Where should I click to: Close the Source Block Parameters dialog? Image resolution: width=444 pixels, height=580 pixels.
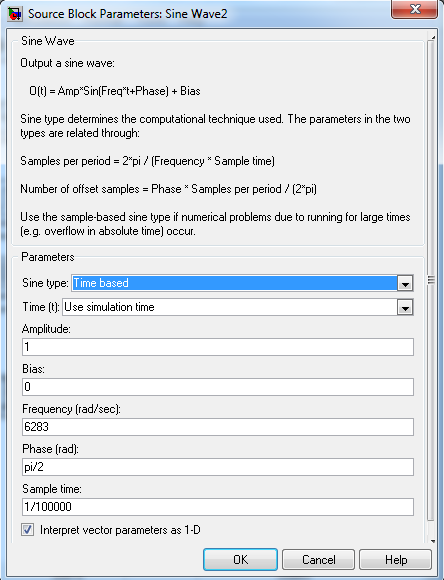coord(414,9)
